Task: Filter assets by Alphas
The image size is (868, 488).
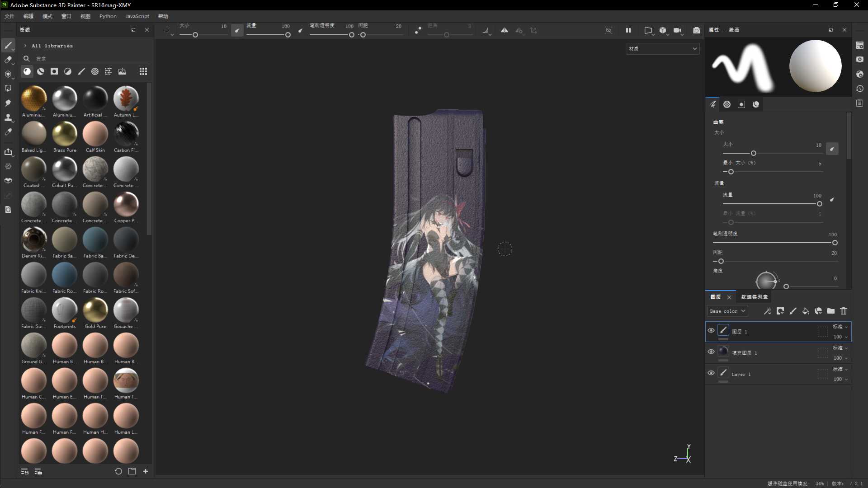Action: pos(95,71)
